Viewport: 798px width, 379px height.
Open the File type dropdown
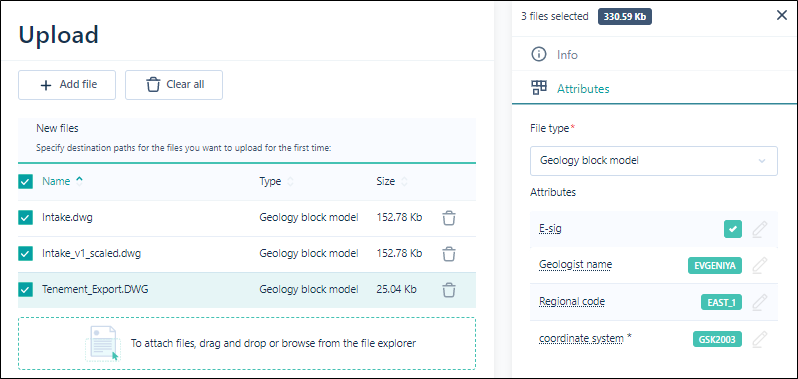click(x=653, y=161)
